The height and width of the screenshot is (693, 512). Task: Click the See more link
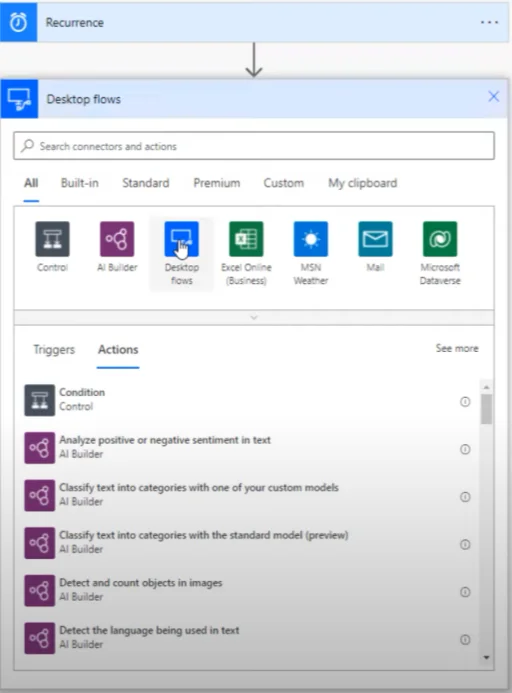tap(457, 348)
